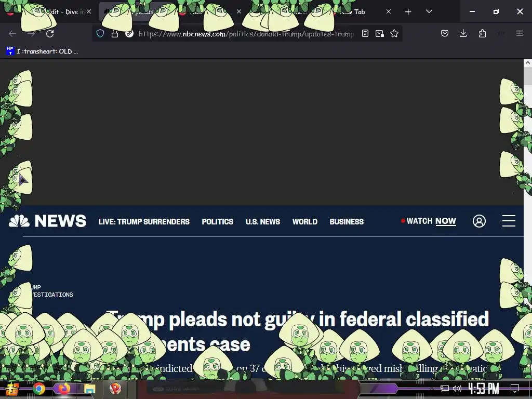Image resolution: width=532 pixels, height=399 pixels.
Task: Click the back navigation arrow
Action: (12, 34)
